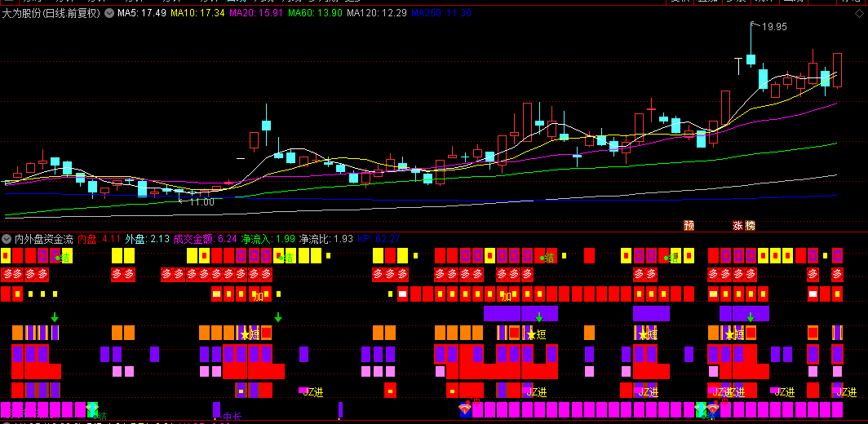
Task: Click the 外盘: 2.13 value
Action: [147, 239]
